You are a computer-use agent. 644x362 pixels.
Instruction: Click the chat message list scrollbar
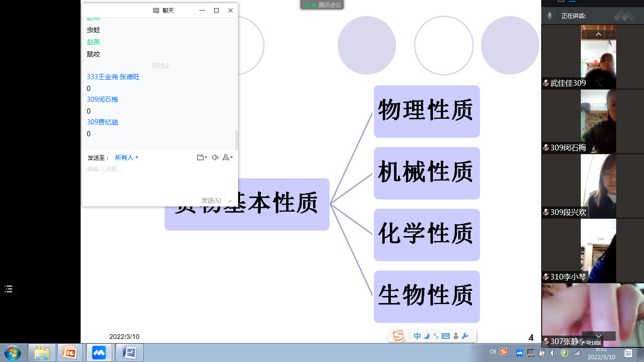click(x=237, y=140)
